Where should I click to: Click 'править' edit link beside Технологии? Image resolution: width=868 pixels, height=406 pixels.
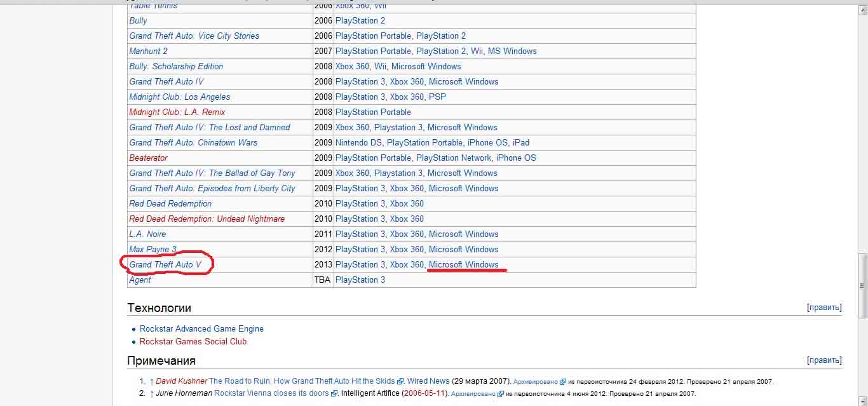(824, 308)
